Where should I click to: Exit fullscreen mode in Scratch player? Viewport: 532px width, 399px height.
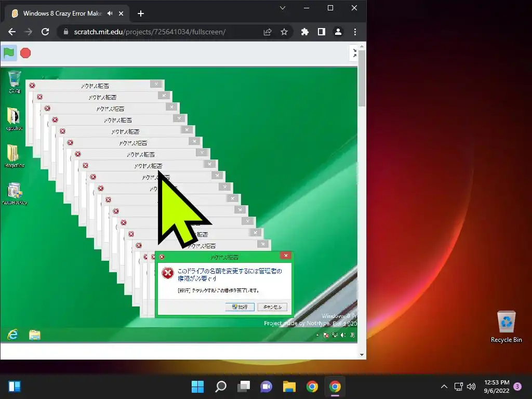354,54
